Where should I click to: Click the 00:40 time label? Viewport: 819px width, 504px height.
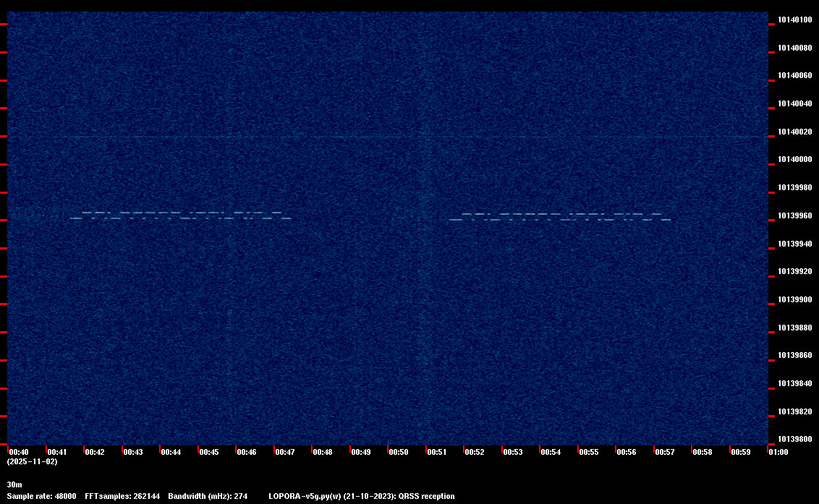point(19,452)
